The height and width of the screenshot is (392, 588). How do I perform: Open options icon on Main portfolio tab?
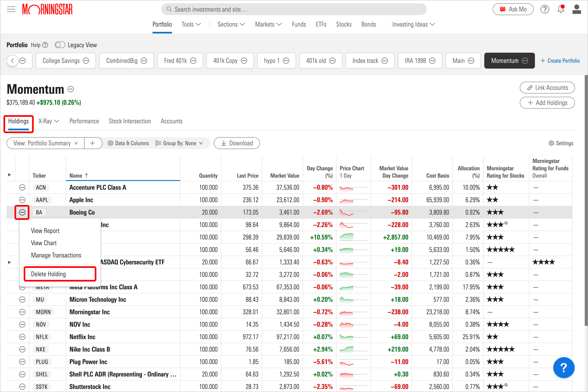[471, 61]
